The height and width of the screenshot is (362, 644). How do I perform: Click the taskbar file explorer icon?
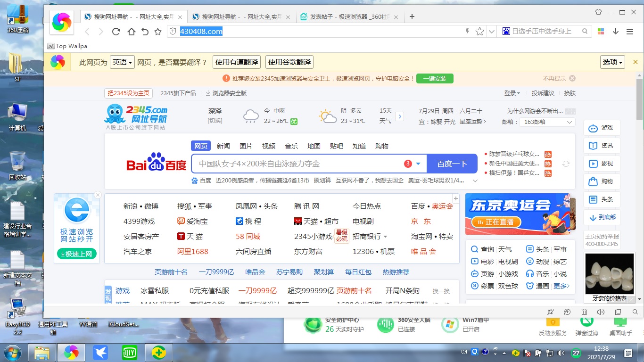(42, 352)
